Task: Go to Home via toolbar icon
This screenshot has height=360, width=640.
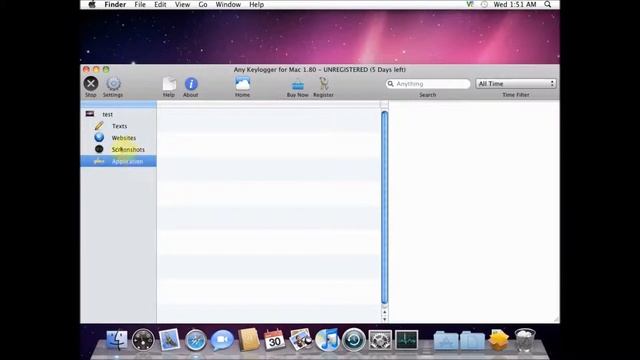Action: click(242, 84)
